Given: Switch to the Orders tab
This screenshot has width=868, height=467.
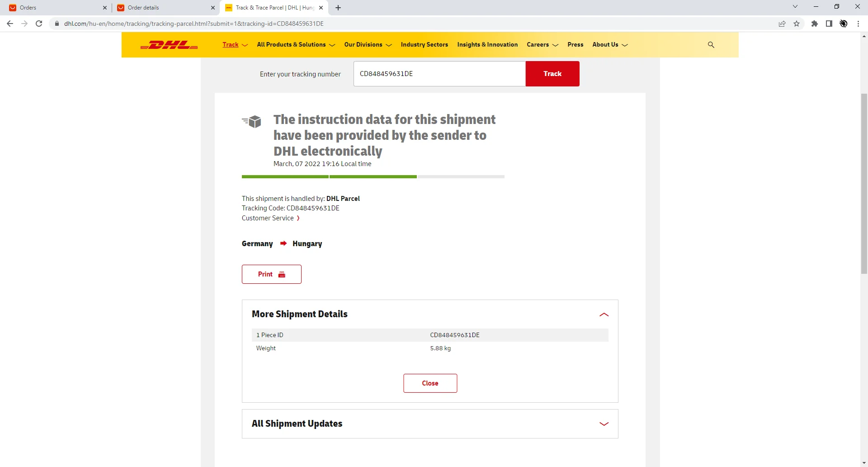Looking at the screenshot, I should tap(57, 8).
